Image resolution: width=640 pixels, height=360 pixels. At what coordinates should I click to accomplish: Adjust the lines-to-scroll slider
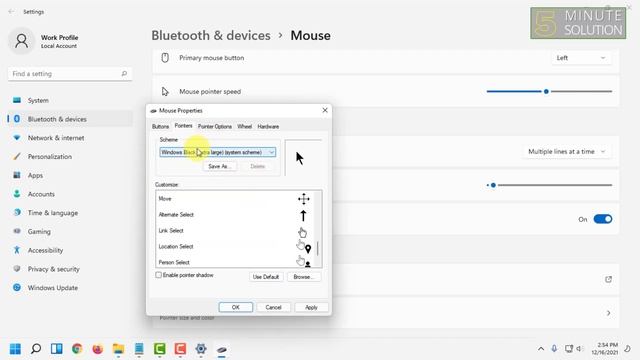[x=549, y=185]
